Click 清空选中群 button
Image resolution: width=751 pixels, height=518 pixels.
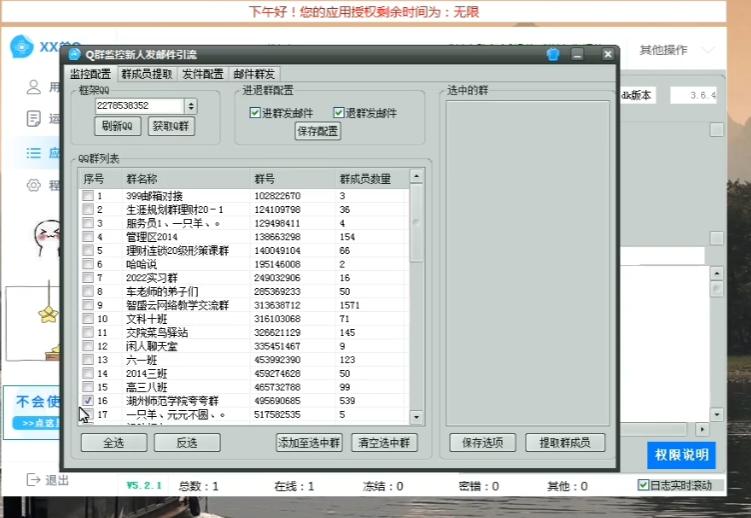[384, 443]
